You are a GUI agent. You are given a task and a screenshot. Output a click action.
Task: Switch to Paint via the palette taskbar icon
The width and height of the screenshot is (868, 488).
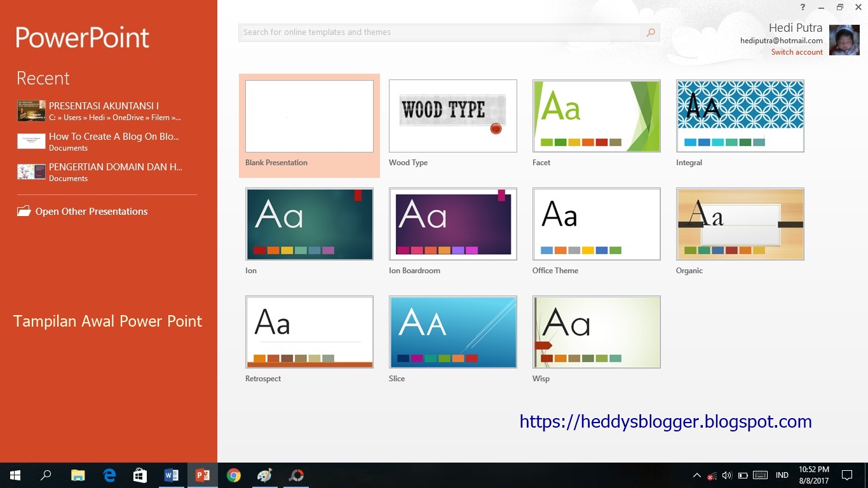[264, 475]
